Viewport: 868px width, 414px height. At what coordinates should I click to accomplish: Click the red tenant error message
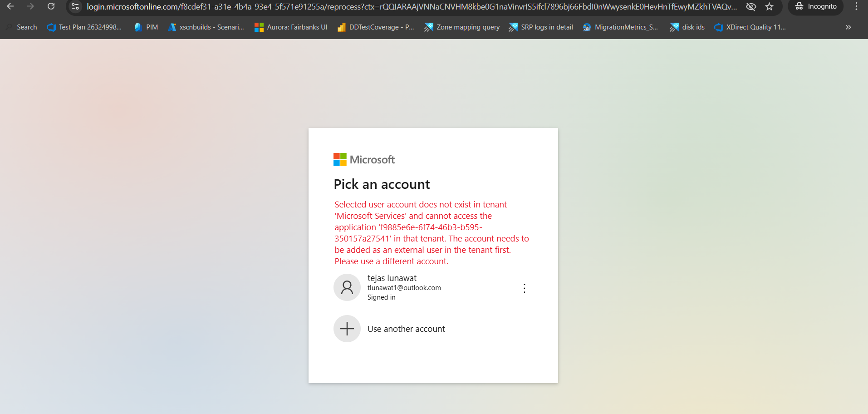pos(432,233)
